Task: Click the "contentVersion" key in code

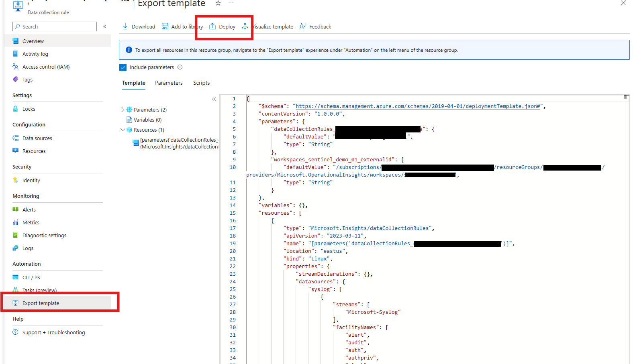Action: click(x=283, y=114)
